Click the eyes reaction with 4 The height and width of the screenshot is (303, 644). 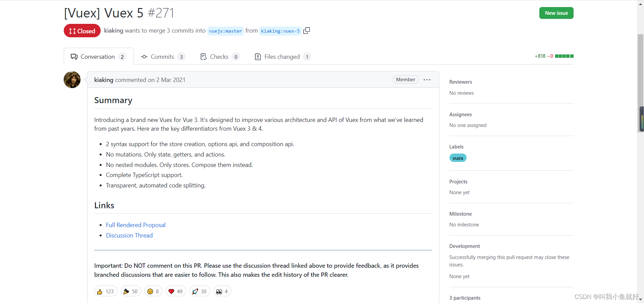point(222,291)
